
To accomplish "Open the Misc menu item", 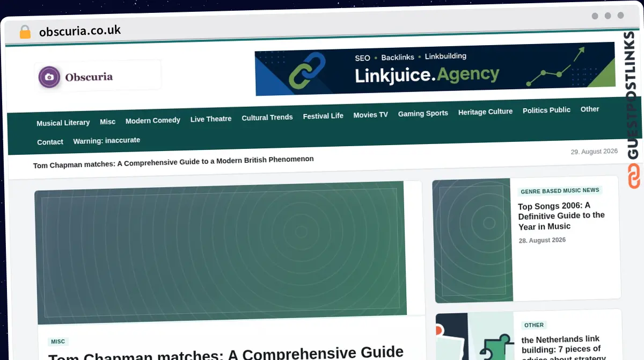I will [x=107, y=121].
